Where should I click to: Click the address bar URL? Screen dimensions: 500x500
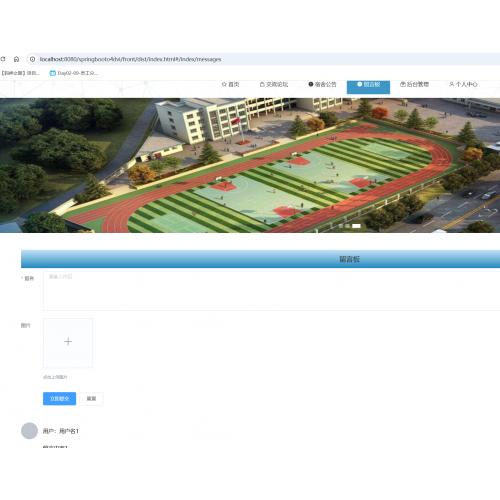[130, 59]
